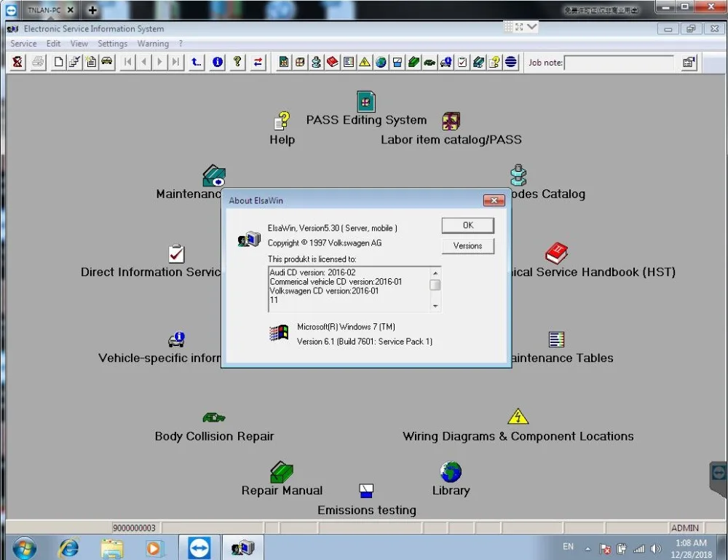
Task: Open TeamViewer side panel handle
Action: (x=719, y=474)
